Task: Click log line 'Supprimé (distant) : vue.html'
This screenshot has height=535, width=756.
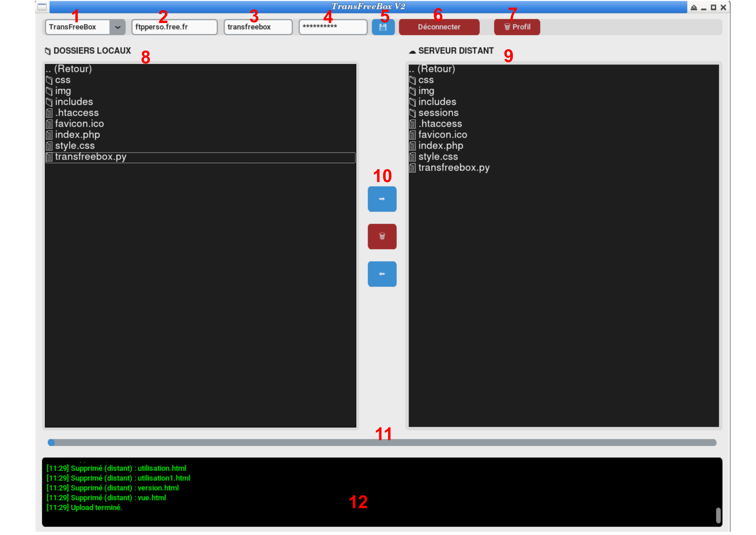Action: tap(106, 498)
